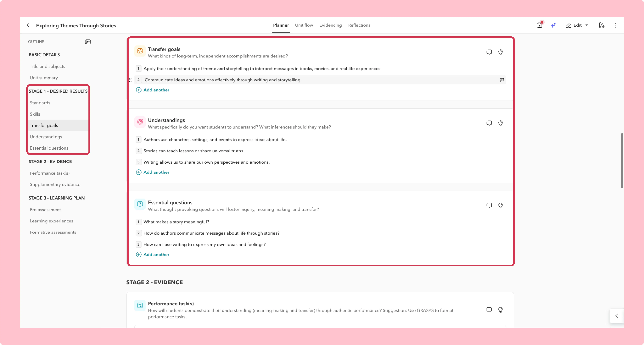644x345 pixels.
Task: Select STAGE 3 - LEARNING PLAN heading
Action: 56,198
